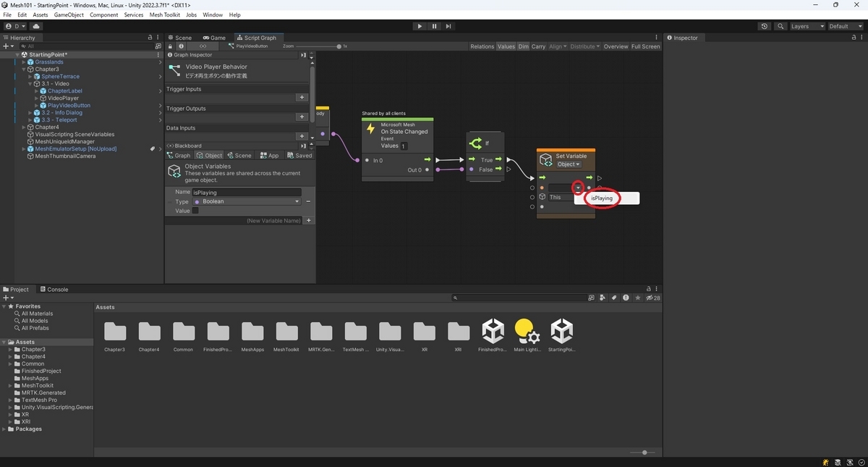
Task: Click the Full Screen button
Action: tap(645, 46)
